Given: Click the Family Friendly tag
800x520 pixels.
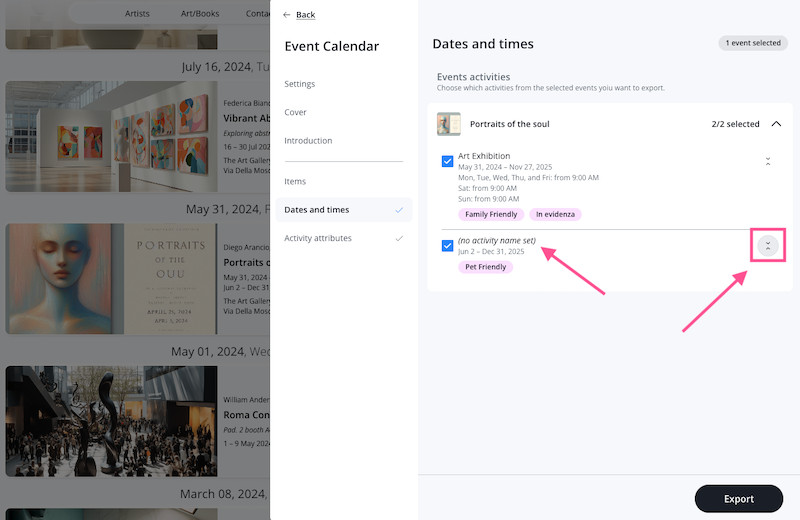Looking at the screenshot, I should (491, 214).
